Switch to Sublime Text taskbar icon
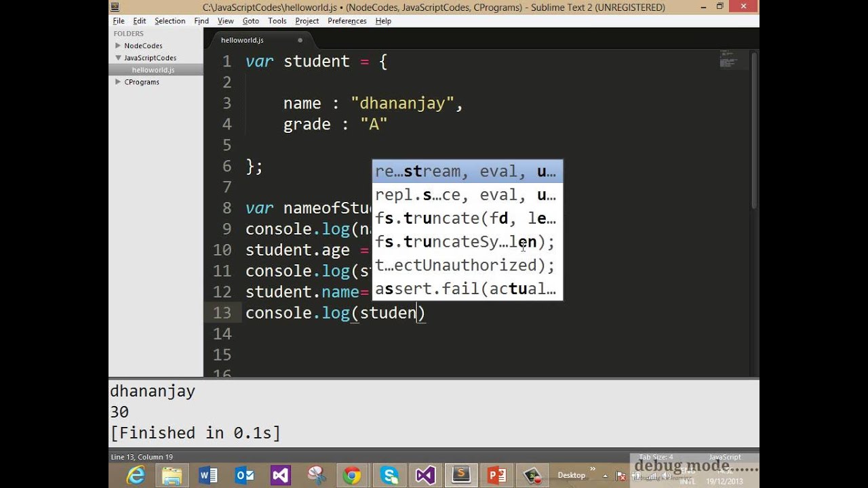The height and width of the screenshot is (488, 868). click(x=461, y=475)
